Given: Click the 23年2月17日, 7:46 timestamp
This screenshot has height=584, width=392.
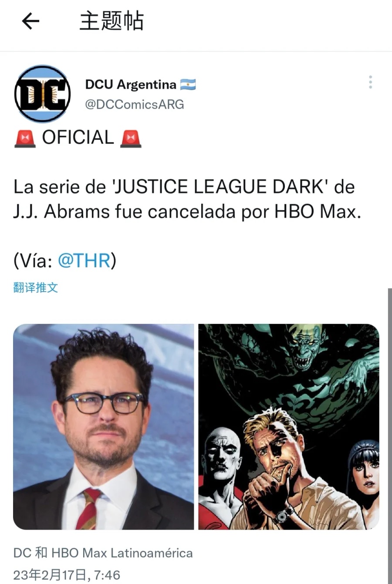Looking at the screenshot, I should click(67, 575).
